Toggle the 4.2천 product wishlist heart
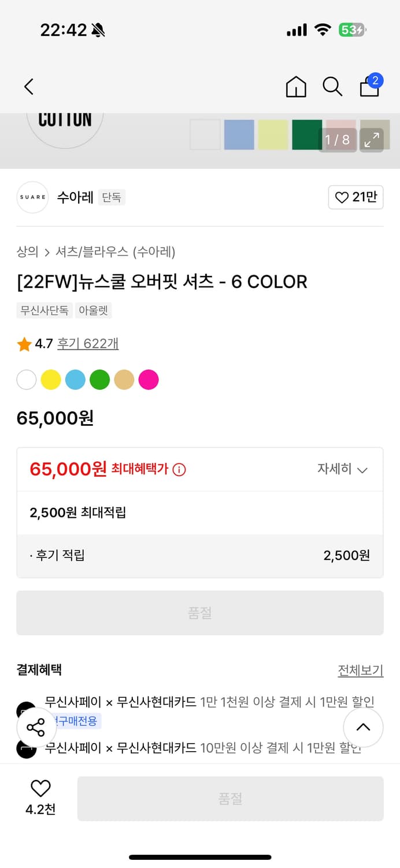400x868 pixels. [x=40, y=788]
